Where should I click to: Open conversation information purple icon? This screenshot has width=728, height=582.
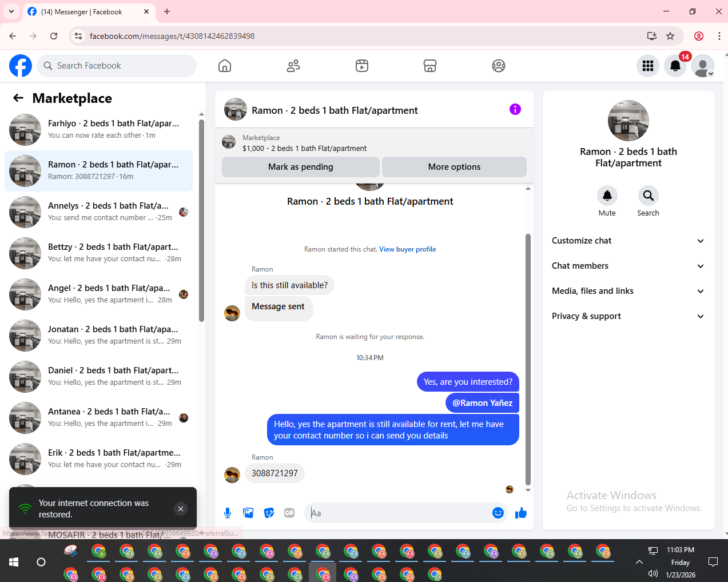pyautogui.click(x=515, y=109)
